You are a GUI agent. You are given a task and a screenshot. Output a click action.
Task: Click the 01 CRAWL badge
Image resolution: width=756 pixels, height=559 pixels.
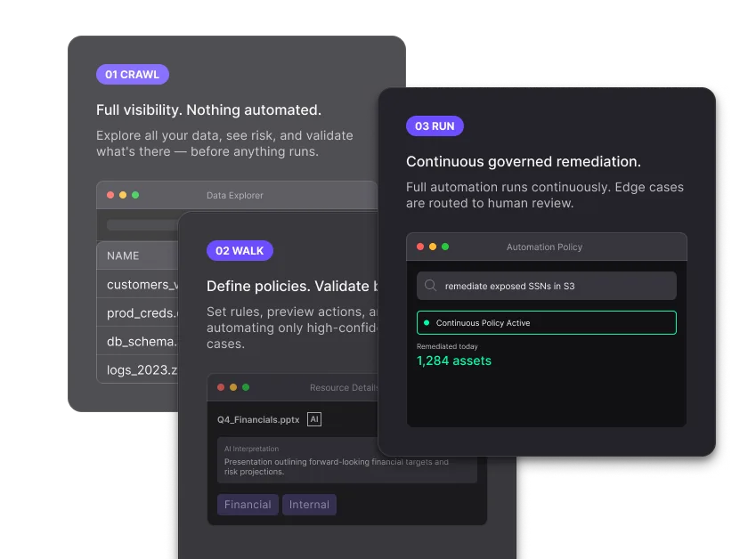(x=133, y=74)
